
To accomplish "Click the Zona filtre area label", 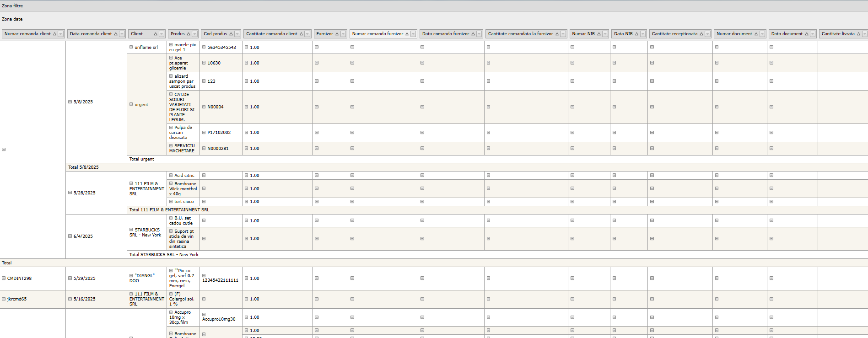I will point(12,6).
